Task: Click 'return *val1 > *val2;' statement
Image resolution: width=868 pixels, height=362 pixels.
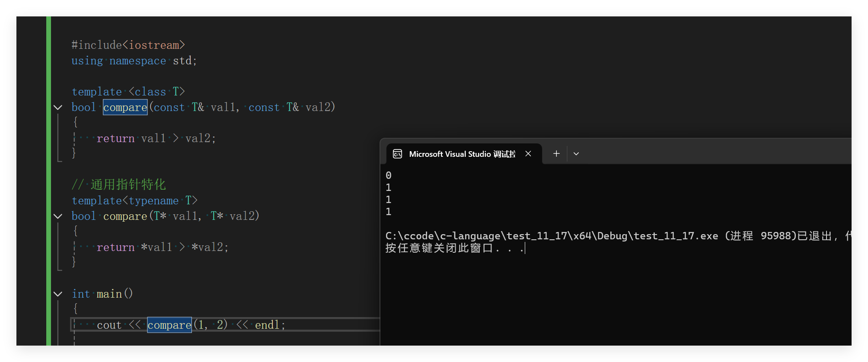Action: [163, 247]
